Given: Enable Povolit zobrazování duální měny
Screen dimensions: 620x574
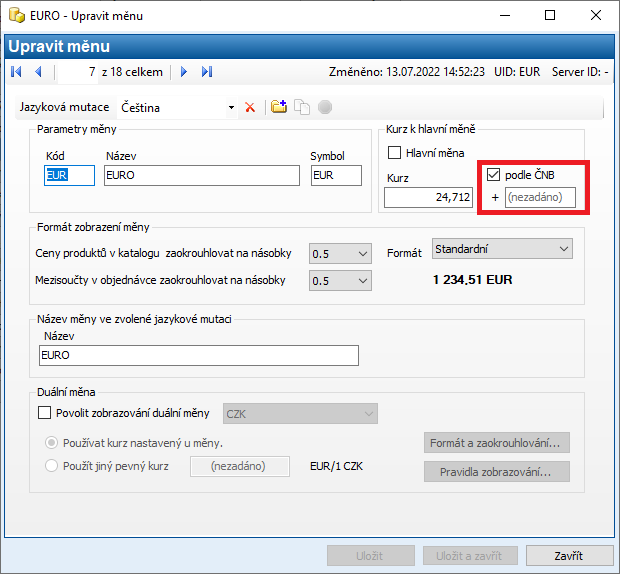Looking at the screenshot, I should point(44,413).
